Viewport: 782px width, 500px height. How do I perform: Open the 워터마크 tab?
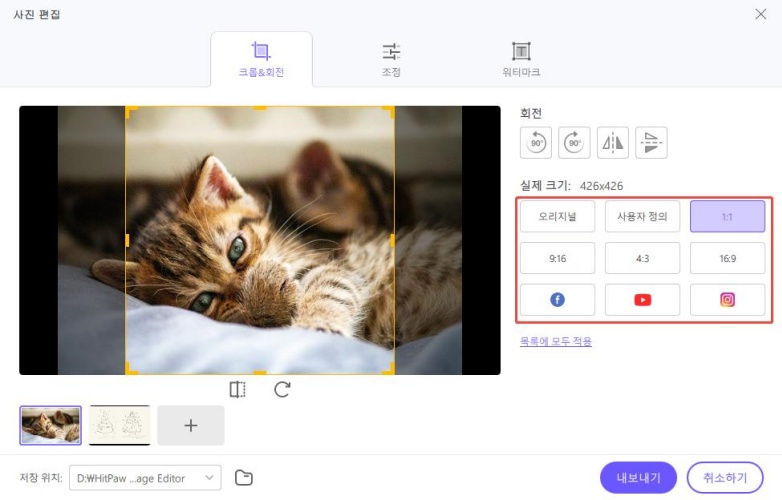[x=521, y=59]
